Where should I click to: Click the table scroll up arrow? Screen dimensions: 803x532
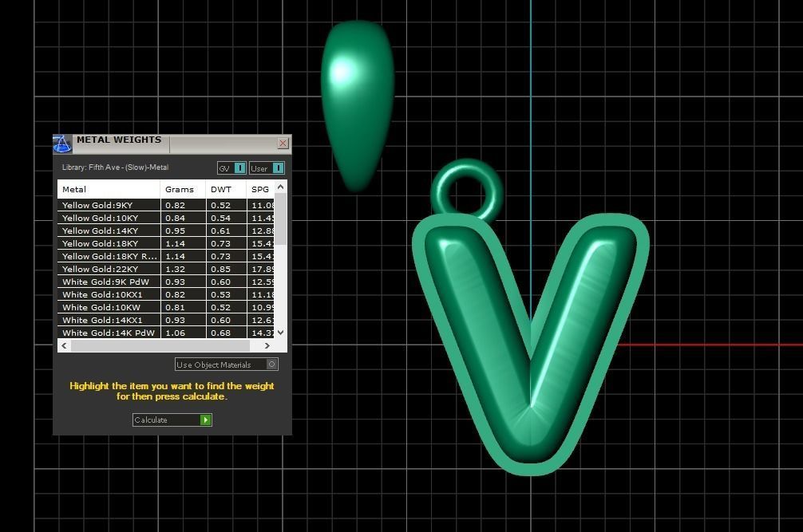click(281, 187)
